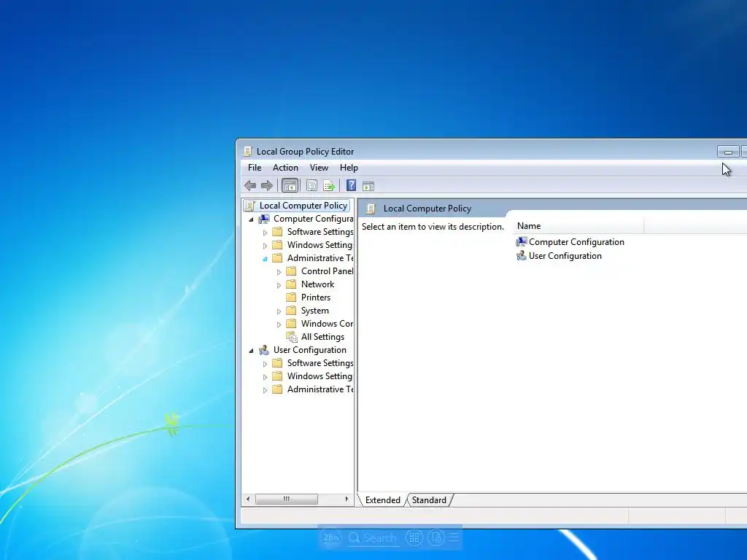The width and height of the screenshot is (747, 560).
Task: Click the Export List toolbar icon
Action: click(329, 186)
